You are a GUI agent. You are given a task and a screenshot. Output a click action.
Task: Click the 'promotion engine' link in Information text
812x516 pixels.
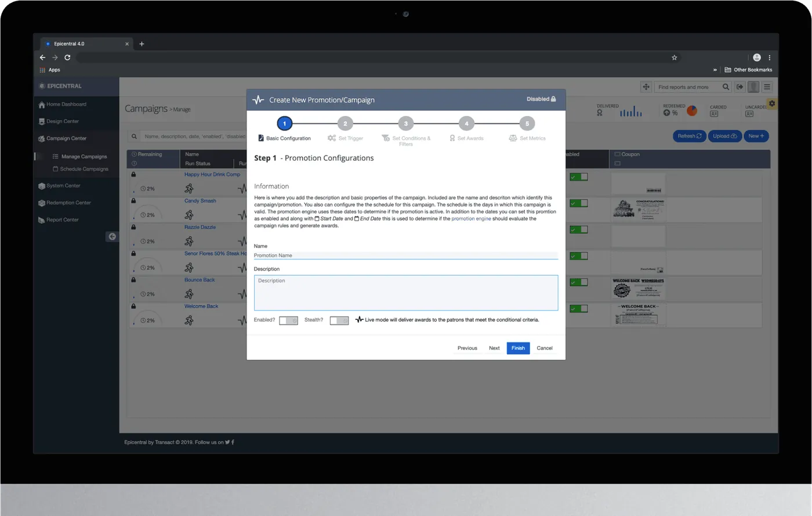point(471,219)
